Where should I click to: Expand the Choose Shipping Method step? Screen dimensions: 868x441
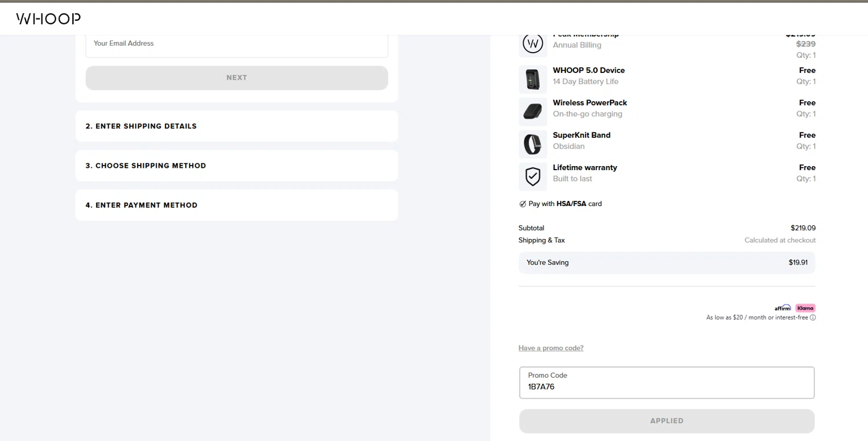pyautogui.click(x=237, y=166)
